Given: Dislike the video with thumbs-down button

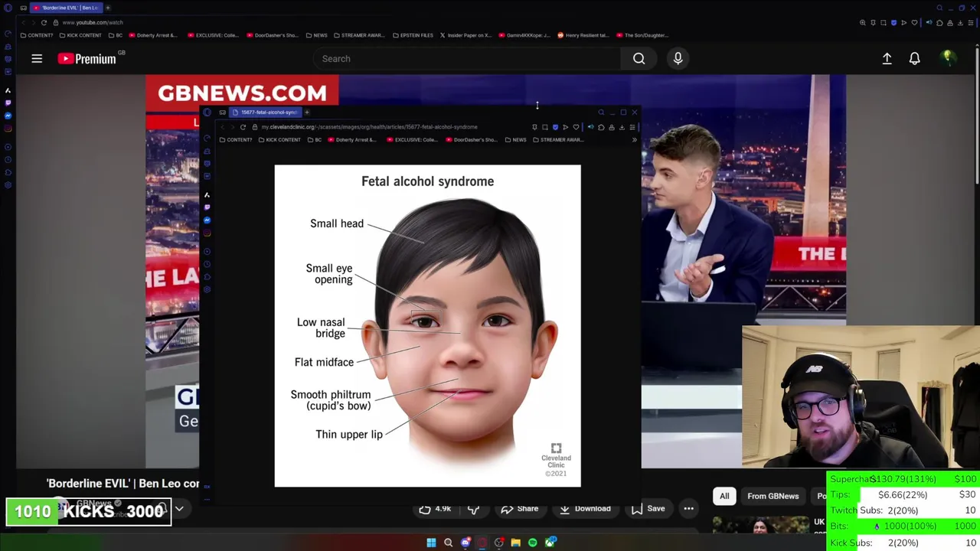Looking at the screenshot, I should [473, 509].
